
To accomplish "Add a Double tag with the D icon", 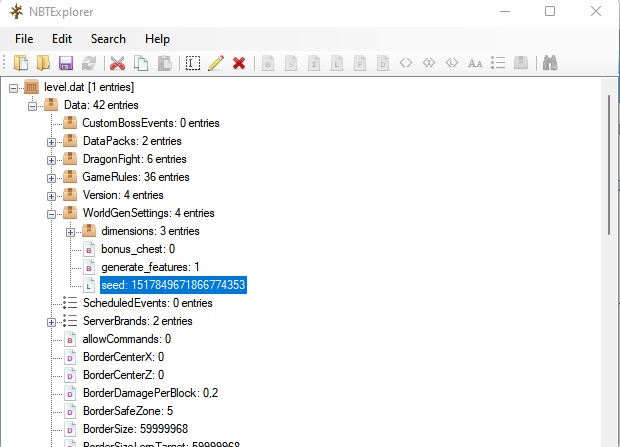I will coord(383,63).
